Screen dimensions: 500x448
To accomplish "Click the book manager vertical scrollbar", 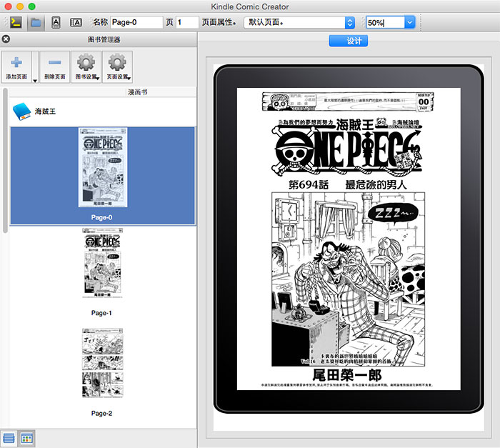I will (x=5, y=161).
